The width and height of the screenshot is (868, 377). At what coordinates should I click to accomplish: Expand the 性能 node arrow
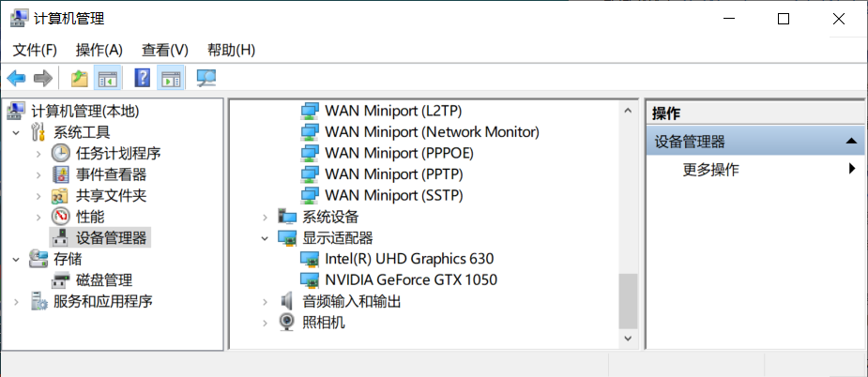point(38,217)
